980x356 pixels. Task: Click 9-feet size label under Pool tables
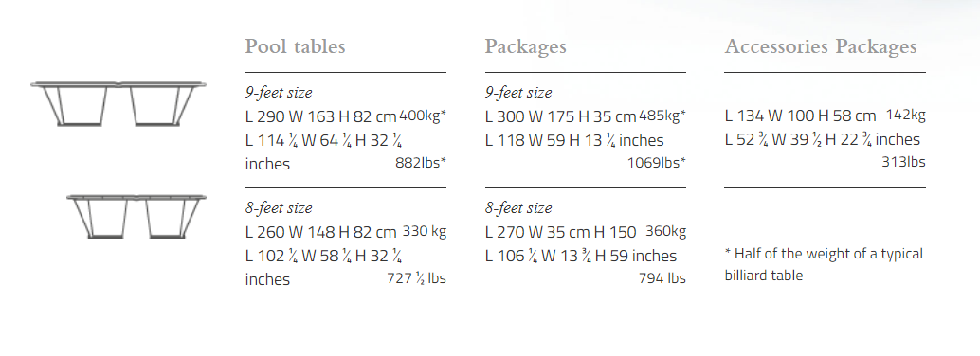coord(279,93)
